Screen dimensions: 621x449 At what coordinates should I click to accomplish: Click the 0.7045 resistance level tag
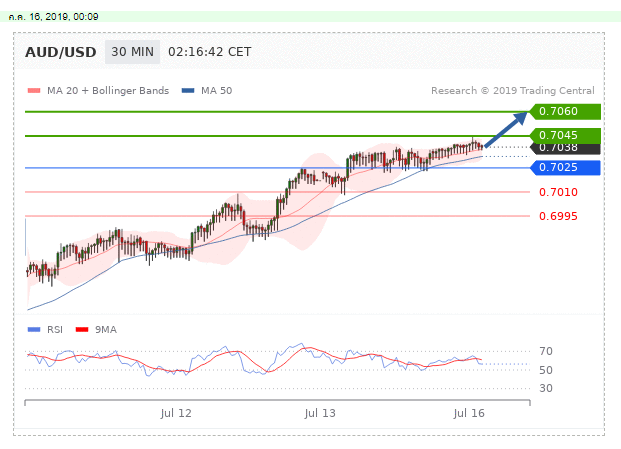click(x=565, y=135)
